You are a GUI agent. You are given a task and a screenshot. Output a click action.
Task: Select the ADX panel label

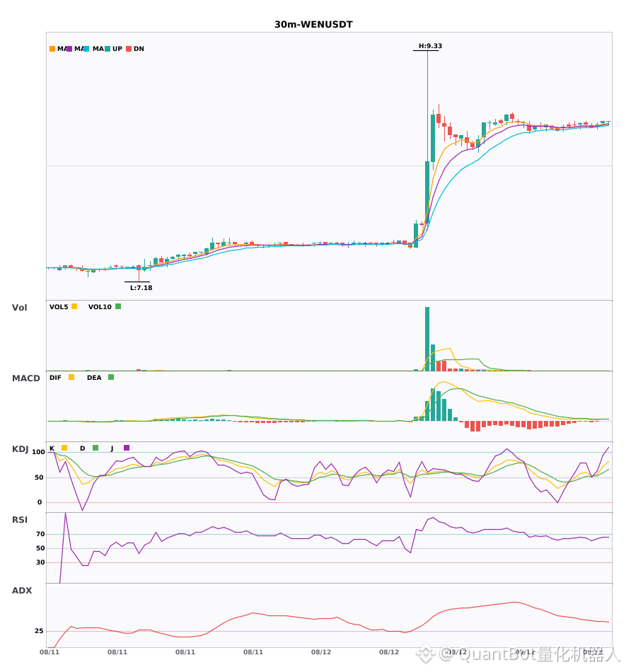(x=22, y=591)
